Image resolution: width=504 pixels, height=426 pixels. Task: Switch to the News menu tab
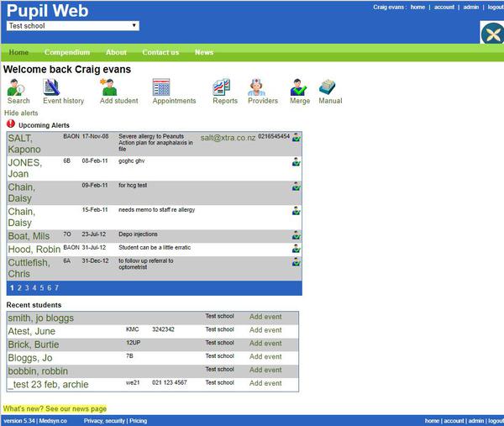click(204, 52)
